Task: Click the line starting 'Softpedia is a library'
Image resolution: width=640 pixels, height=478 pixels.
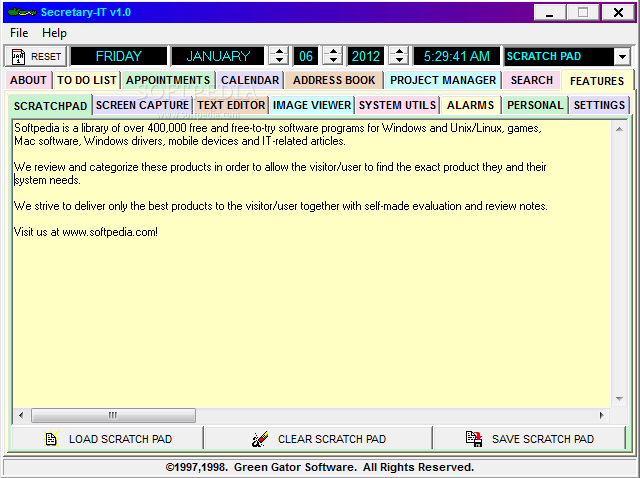Action: [x=278, y=128]
